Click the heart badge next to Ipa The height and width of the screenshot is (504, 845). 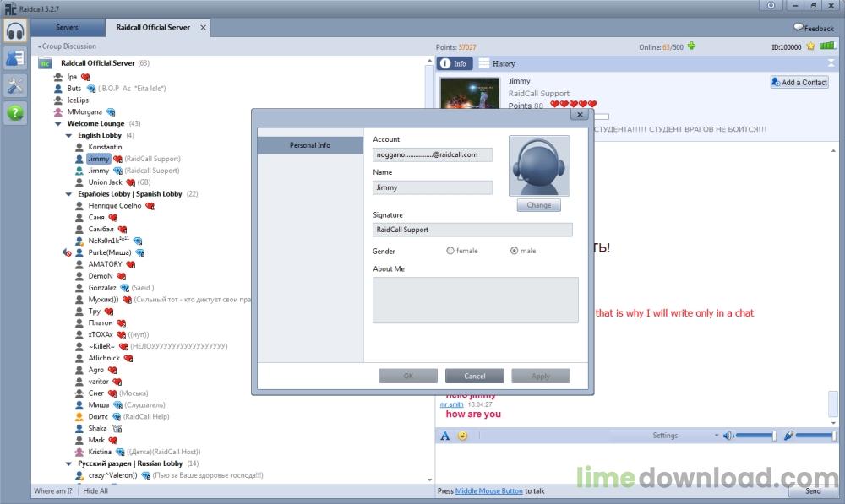click(85, 77)
